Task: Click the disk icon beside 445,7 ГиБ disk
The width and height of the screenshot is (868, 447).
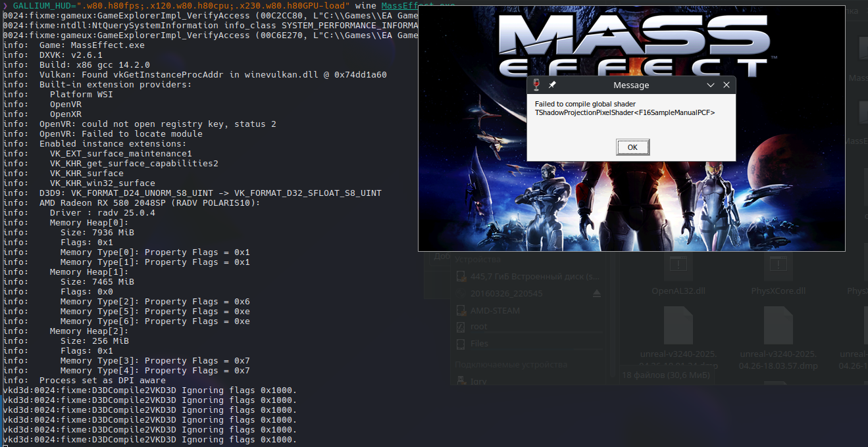Action: coord(461,276)
